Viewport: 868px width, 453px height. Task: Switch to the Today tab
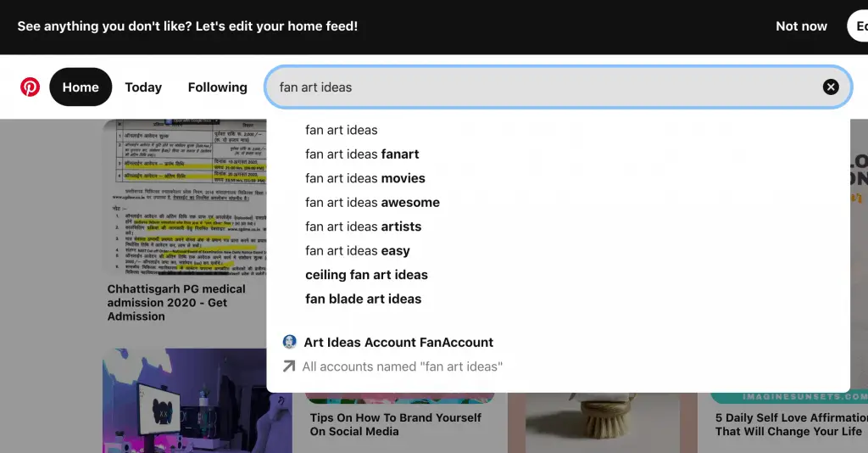pos(143,87)
